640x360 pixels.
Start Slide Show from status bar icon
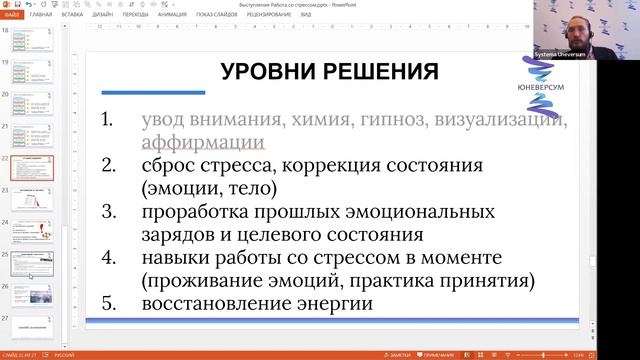508,355
